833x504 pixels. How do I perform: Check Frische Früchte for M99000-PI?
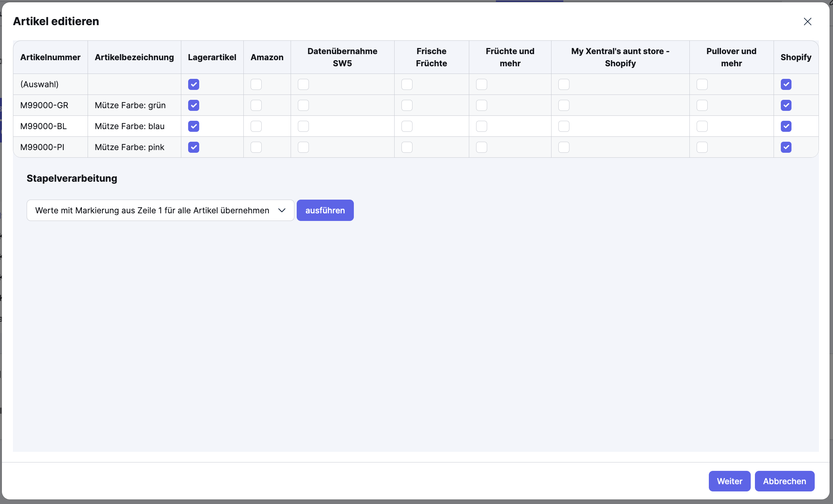407,147
